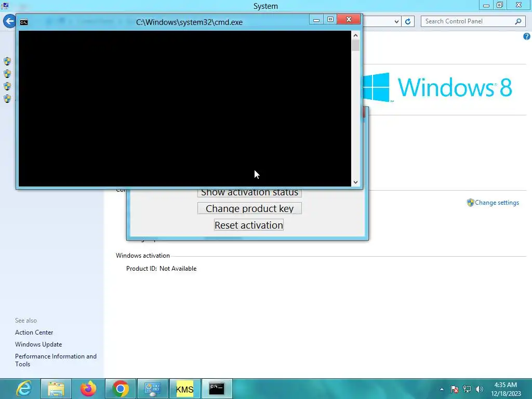
Task: Click Reset activation button
Action: tap(249, 225)
